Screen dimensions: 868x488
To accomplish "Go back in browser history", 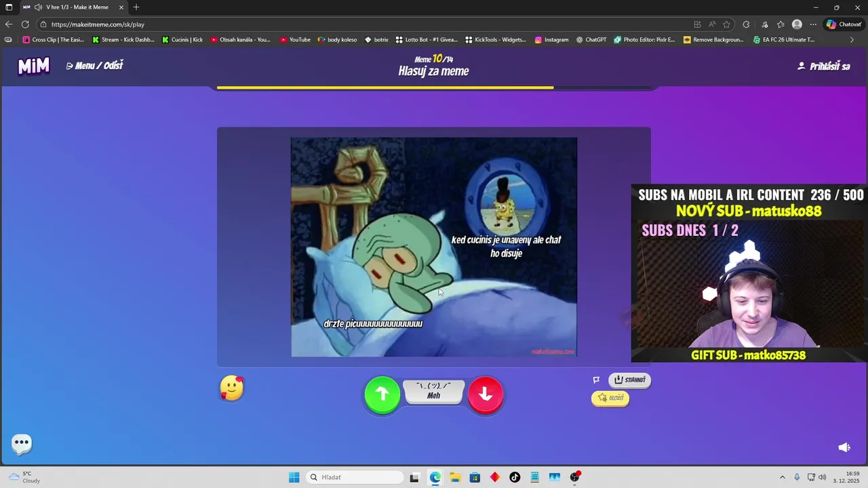I will 9,24.
